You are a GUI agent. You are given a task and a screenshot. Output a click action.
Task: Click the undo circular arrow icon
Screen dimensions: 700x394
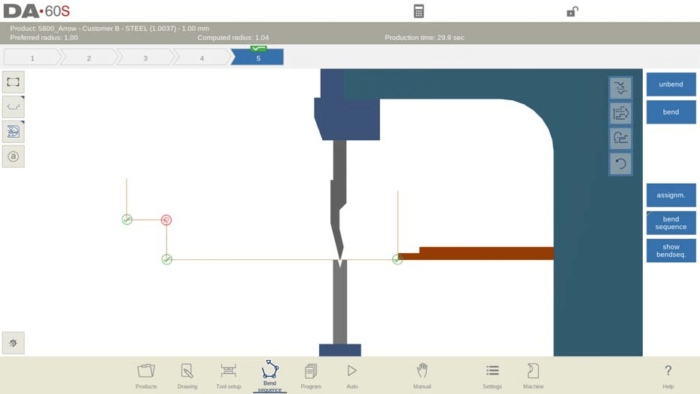click(621, 164)
